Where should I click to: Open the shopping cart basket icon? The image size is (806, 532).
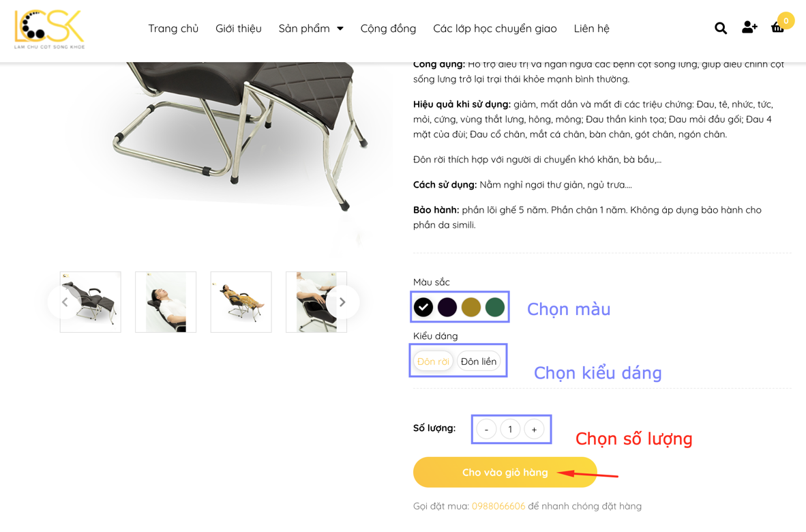[778, 28]
